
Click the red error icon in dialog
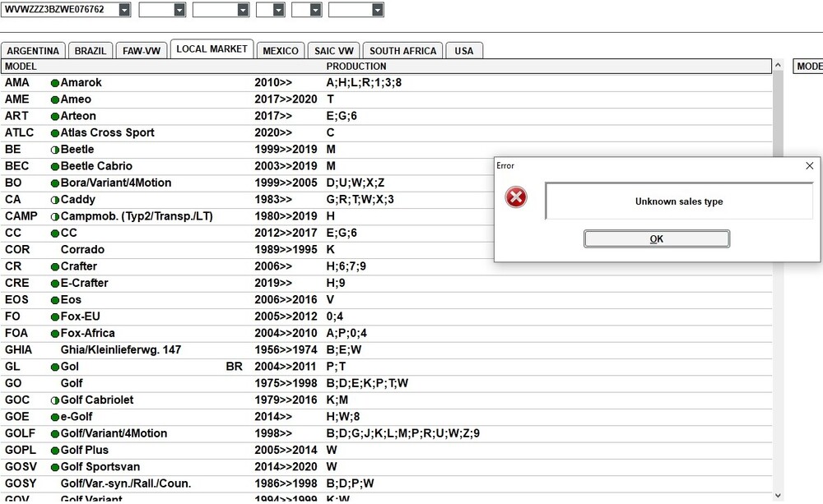(x=516, y=197)
